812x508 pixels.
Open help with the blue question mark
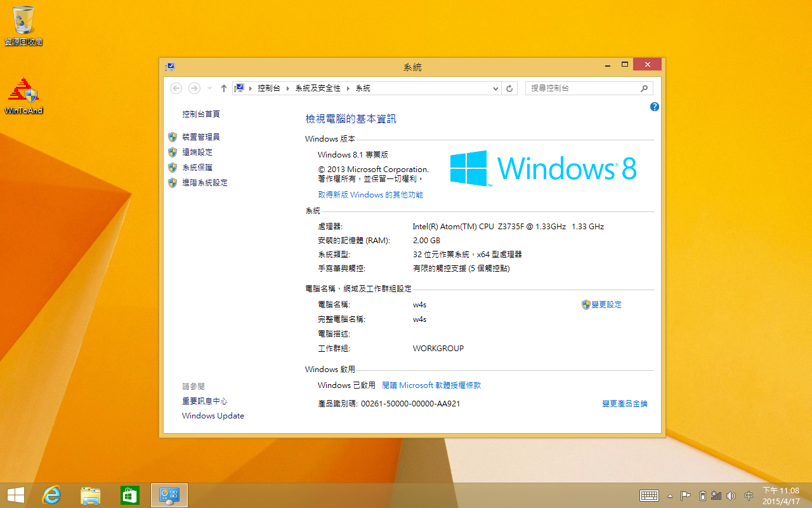[x=655, y=107]
